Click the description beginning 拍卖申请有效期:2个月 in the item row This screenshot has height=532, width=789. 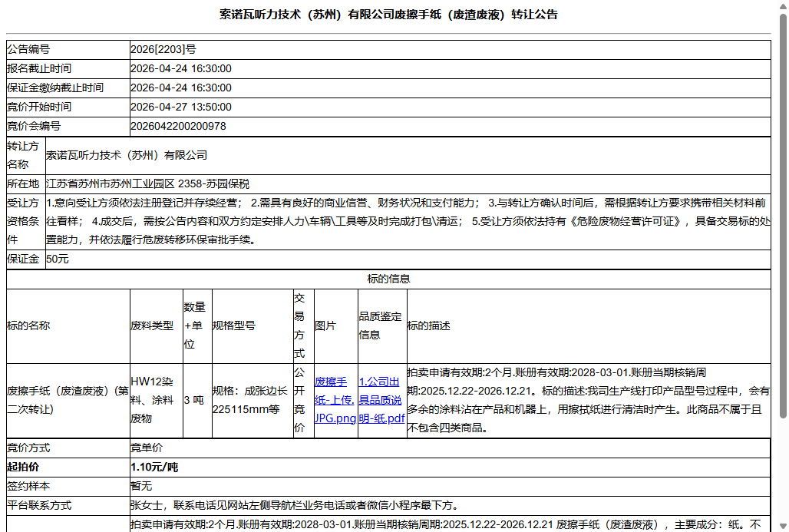[588, 400]
